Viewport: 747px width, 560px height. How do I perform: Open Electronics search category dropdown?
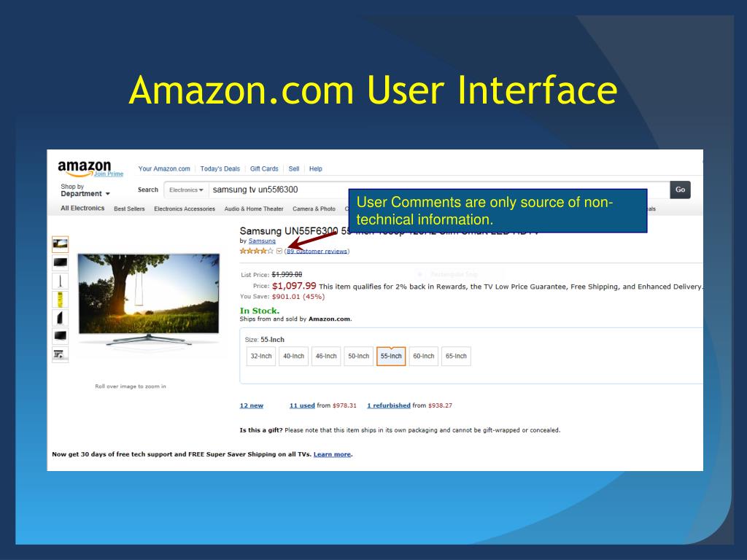(186, 190)
